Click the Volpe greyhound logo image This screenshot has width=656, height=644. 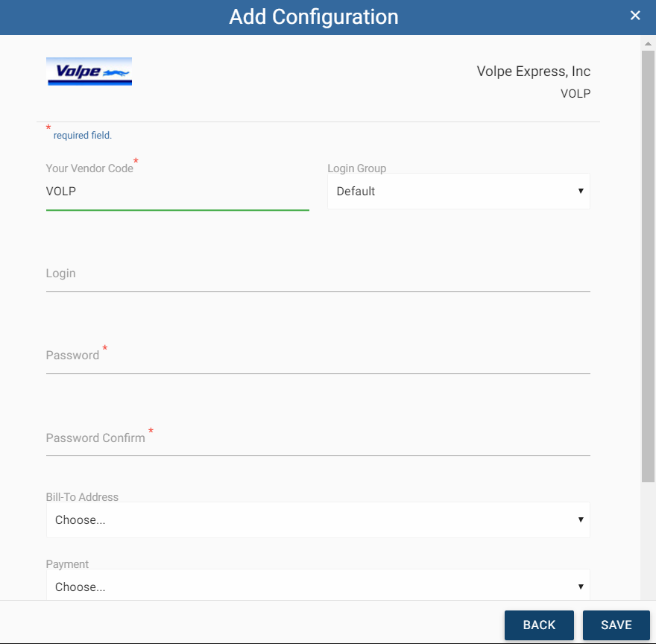(x=89, y=72)
